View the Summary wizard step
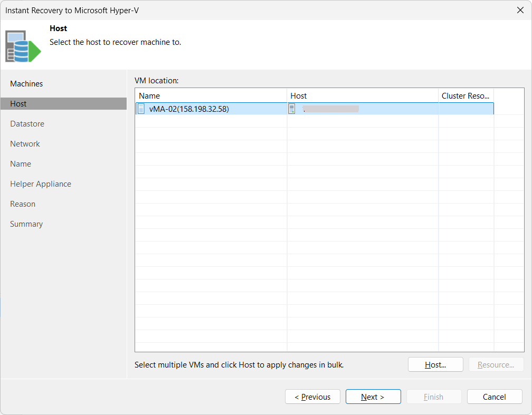This screenshot has height=415, width=532. (x=26, y=224)
